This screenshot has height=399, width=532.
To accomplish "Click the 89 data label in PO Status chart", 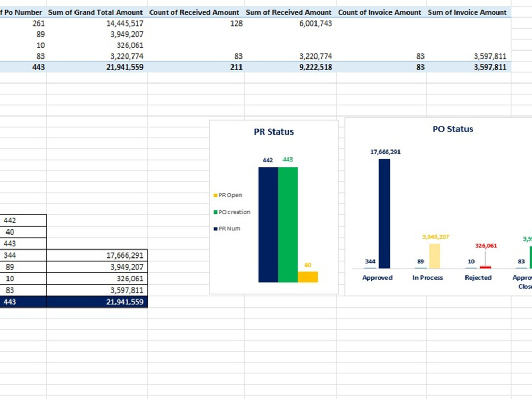I will [x=420, y=262].
